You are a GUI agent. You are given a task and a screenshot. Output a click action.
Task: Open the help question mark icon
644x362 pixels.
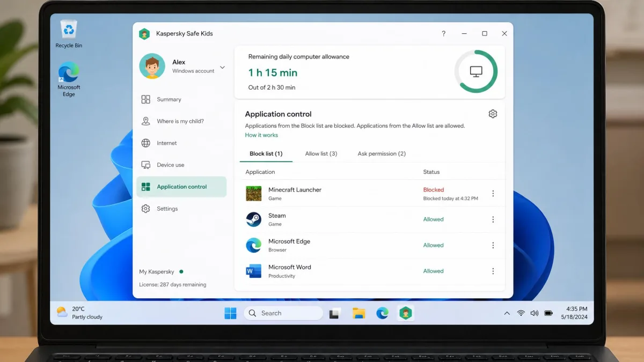coord(443,33)
